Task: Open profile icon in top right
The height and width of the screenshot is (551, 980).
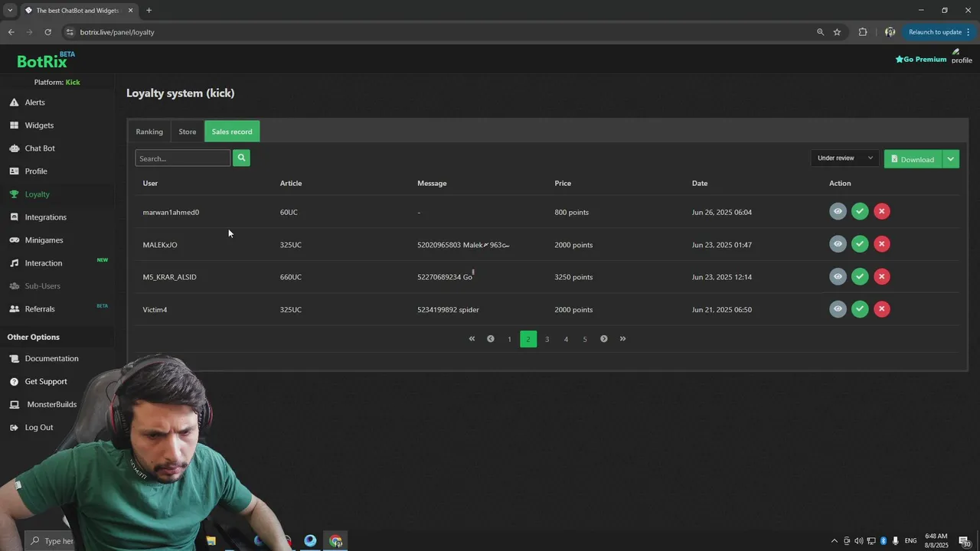Action: point(962,56)
